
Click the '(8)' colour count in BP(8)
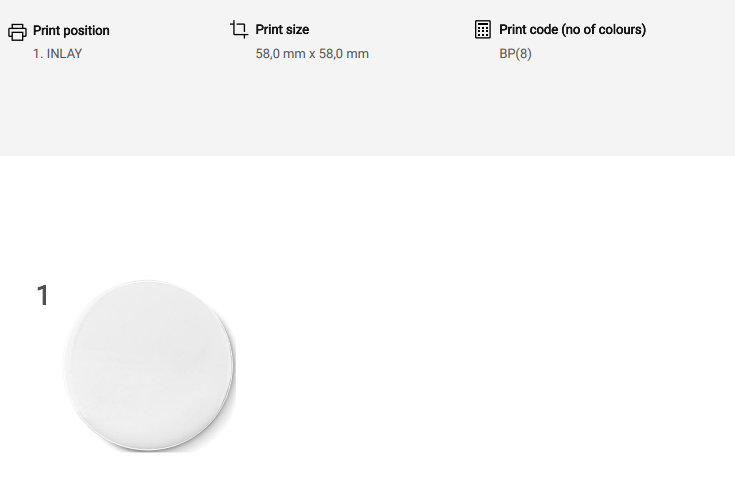coord(524,54)
